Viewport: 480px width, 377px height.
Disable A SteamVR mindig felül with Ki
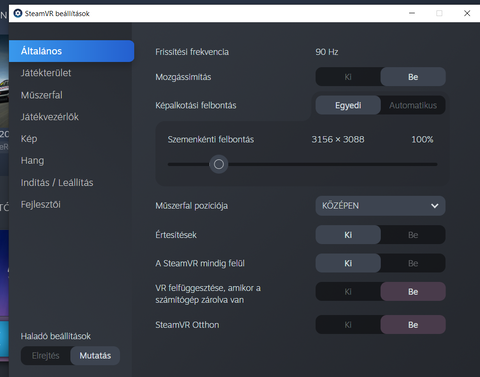(348, 263)
